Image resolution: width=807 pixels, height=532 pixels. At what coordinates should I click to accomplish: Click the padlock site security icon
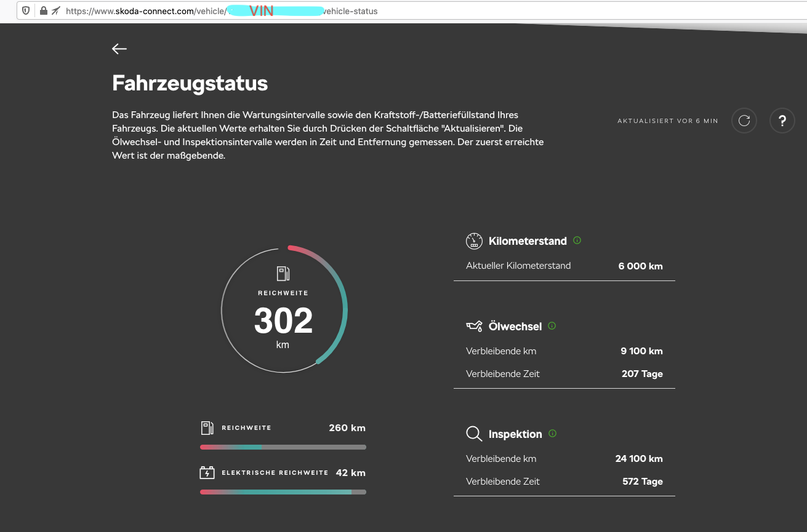tap(43, 11)
